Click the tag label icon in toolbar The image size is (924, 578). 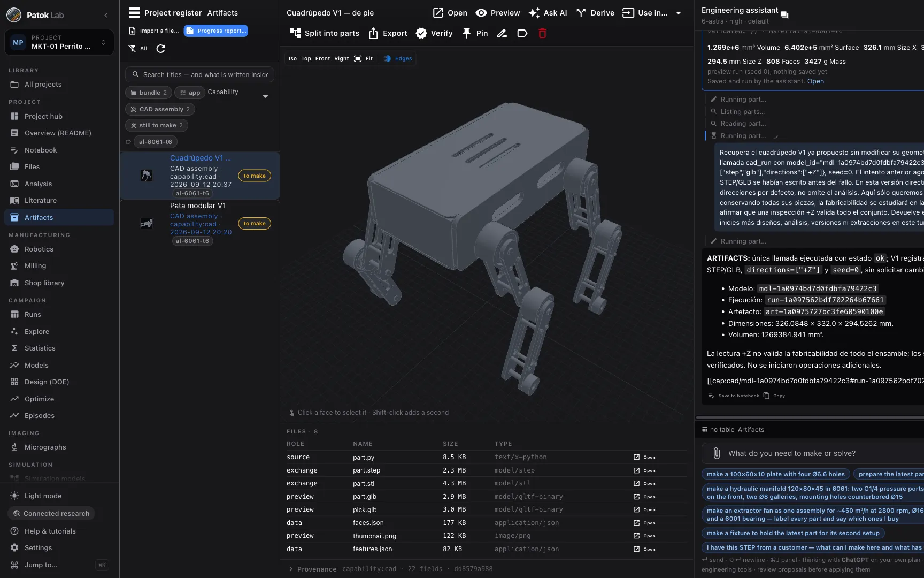click(x=522, y=33)
